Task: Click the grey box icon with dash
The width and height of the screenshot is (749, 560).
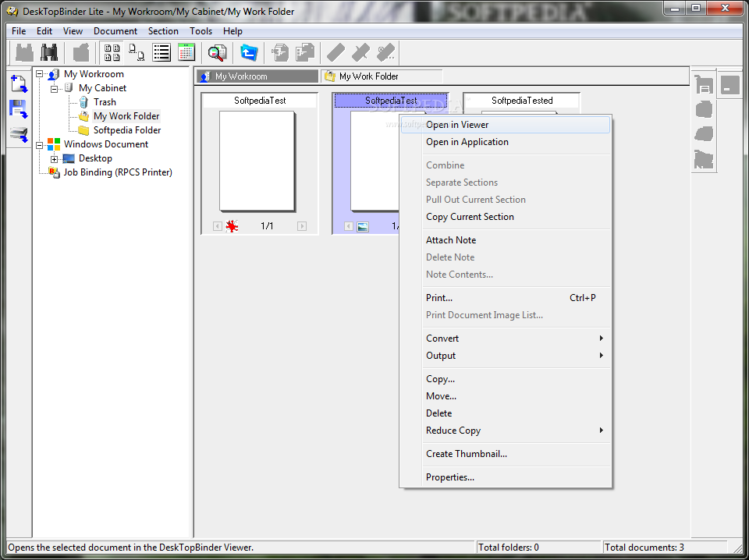Action: click(x=729, y=87)
